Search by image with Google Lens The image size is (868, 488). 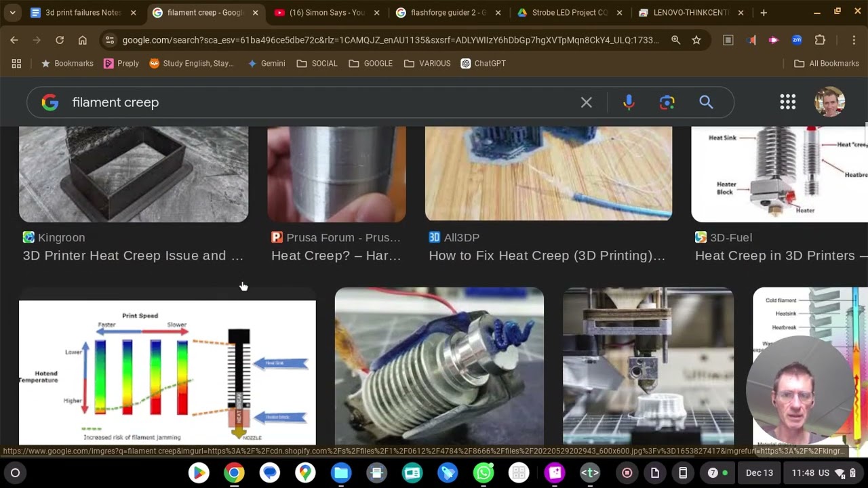[x=667, y=102]
